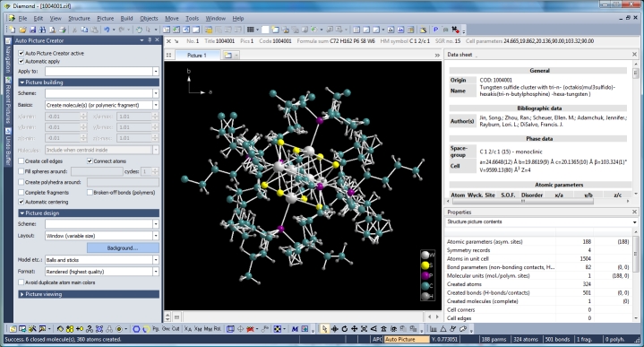644x347 pixels.
Task: Switch to the Picture 1 tab
Action: [197, 55]
